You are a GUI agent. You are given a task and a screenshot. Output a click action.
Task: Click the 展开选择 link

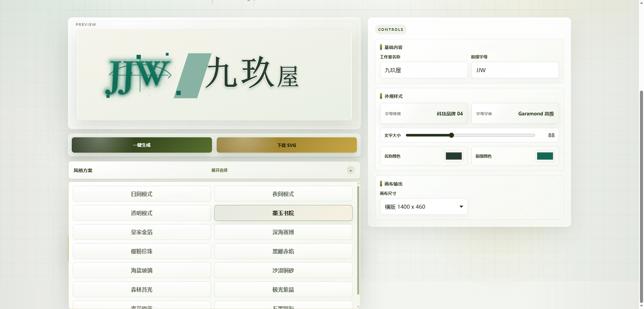click(x=219, y=170)
